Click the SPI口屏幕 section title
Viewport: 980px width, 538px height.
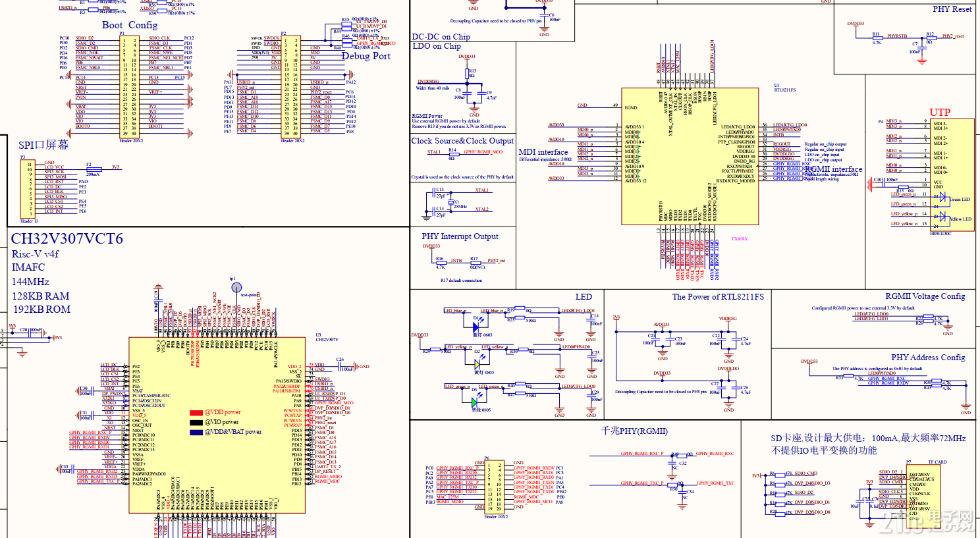click(43, 145)
